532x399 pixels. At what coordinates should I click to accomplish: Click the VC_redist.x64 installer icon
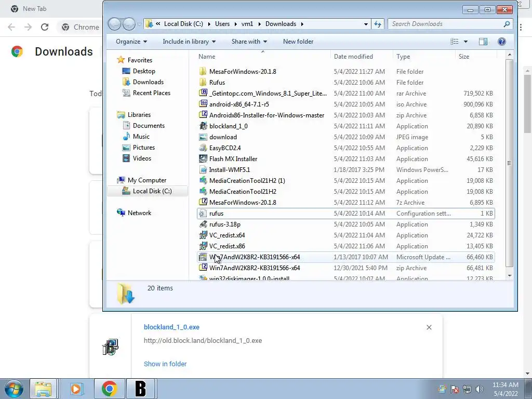tap(203, 235)
